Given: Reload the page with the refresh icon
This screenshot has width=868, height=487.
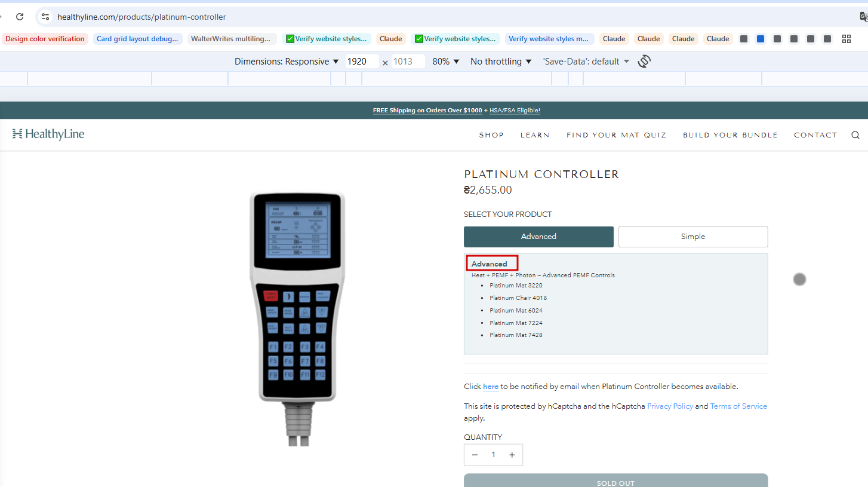Looking at the screenshot, I should [x=20, y=17].
